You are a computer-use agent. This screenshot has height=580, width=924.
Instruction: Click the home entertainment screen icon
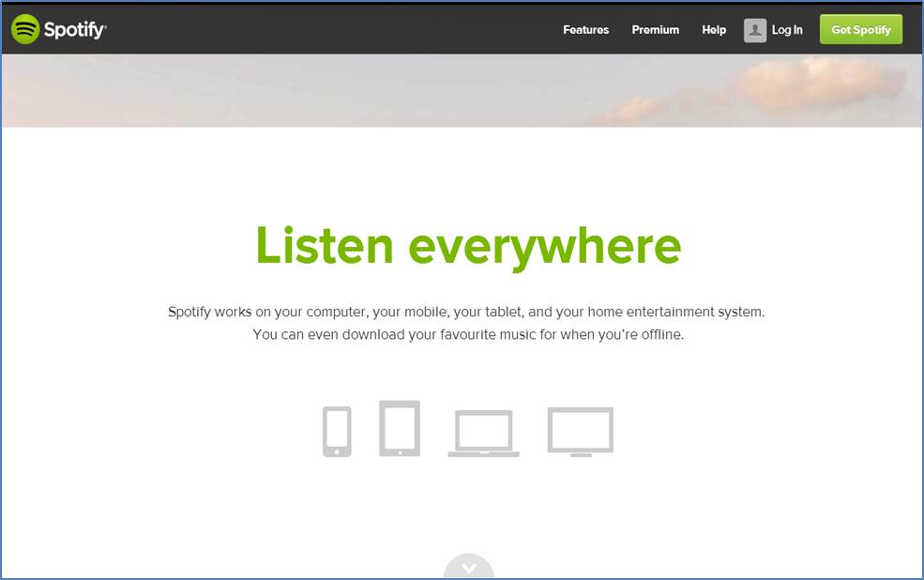580,430
